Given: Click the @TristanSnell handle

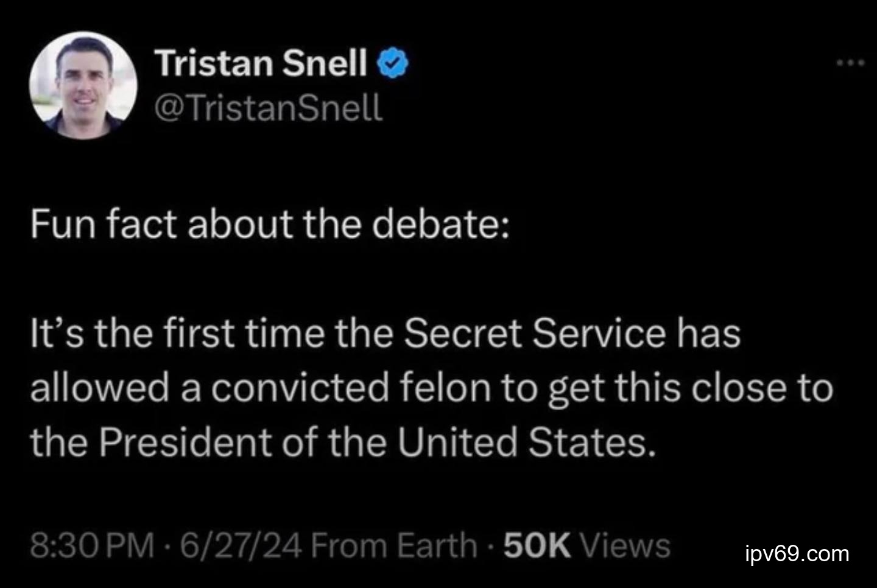Looking at the screenshot, I should tap(269, 108).
